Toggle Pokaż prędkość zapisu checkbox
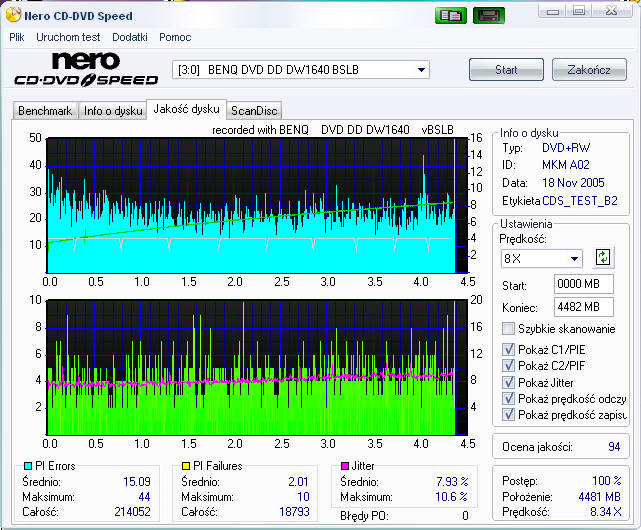Image resolution: width=641 pixels, height=530 pixels. tap(508, 415)
